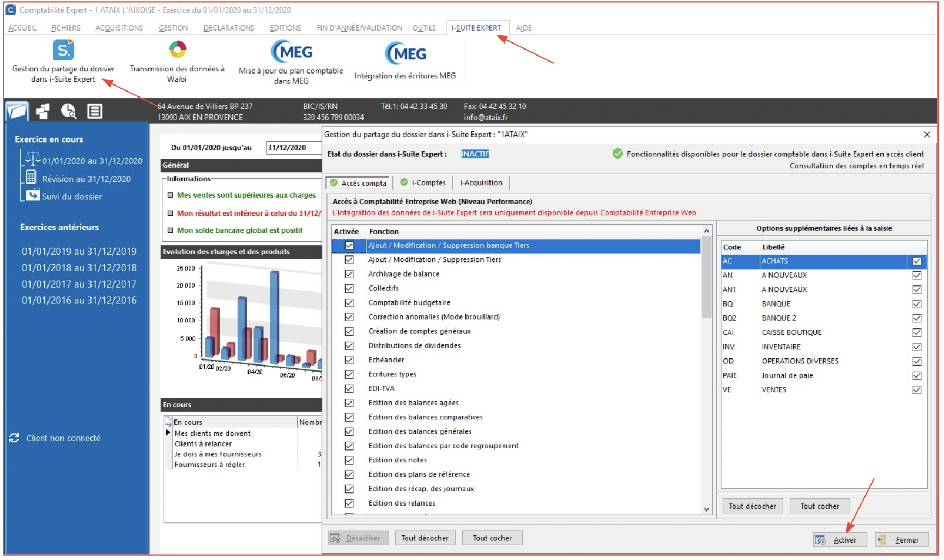The width and height of the screenshot is (944, 560).
Task: Click the list document toolbar icon
Action: pyautogui.click(x=95, y=111)
